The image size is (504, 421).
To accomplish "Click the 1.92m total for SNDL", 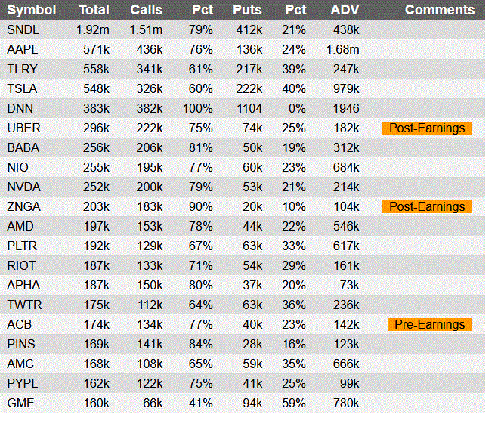I will 92,29.
